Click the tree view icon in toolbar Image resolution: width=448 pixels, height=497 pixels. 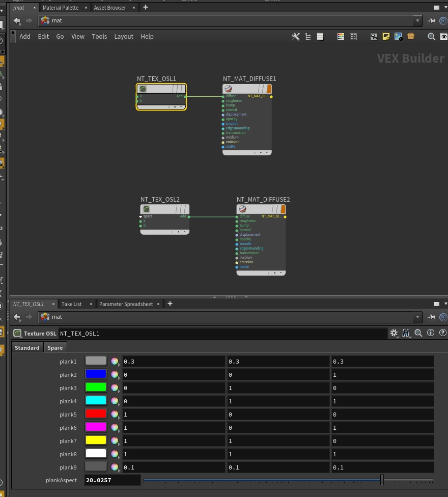pos(308,37)
